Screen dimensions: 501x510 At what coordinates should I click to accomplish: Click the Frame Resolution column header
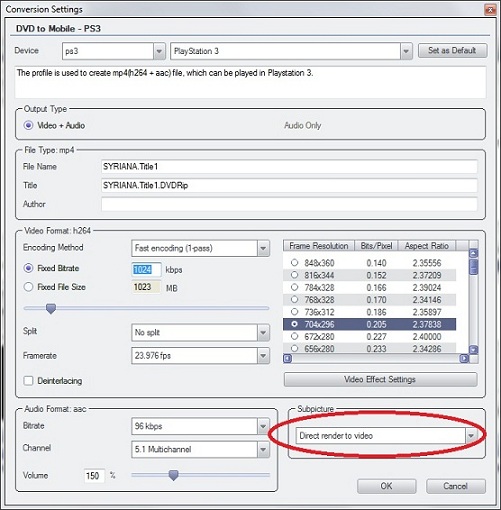pyautogui.click(x=319, y=246)
